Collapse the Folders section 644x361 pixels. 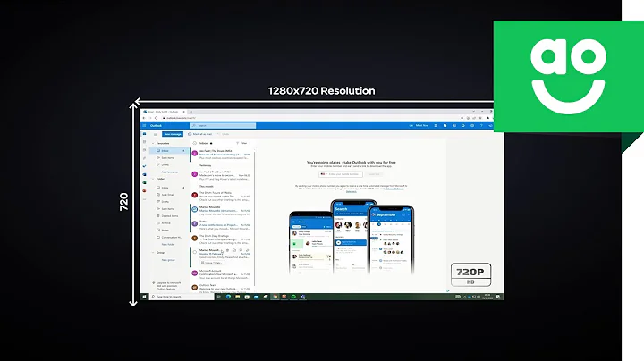coord(153,179)
